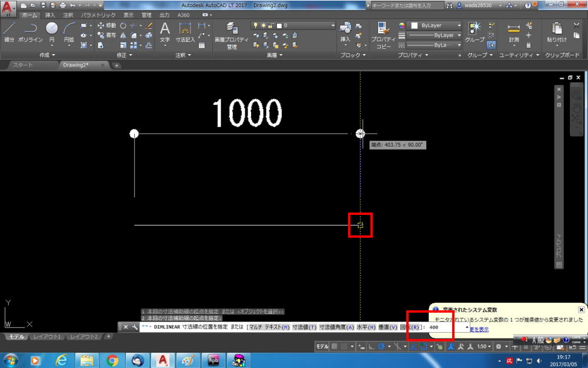This screenshot has height=368, width=588.
Task: Click layer 0 white color swatch
Action: click(279, 25)
